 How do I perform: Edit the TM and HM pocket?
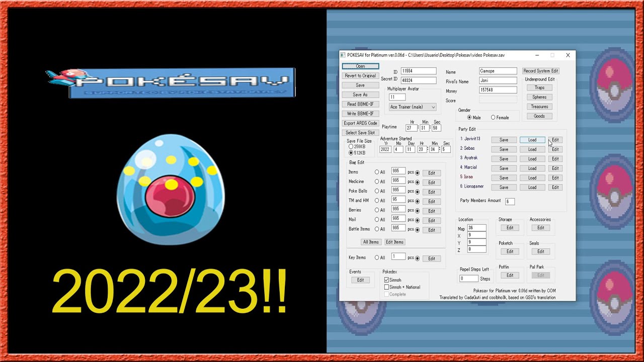click(x=432, y=202)
